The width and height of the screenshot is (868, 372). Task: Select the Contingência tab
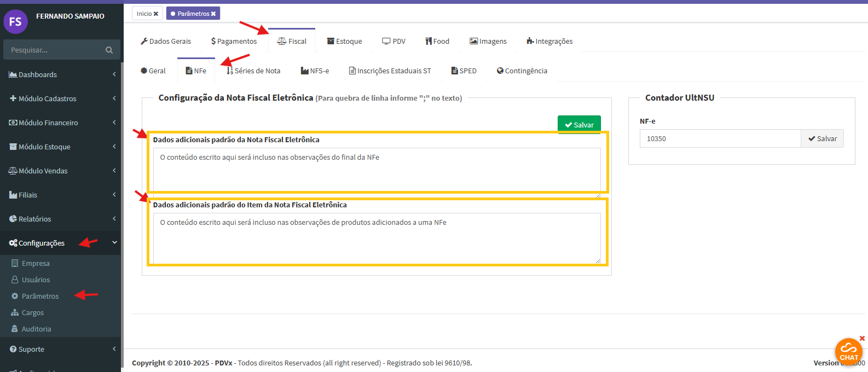click(x=522, y=71)
